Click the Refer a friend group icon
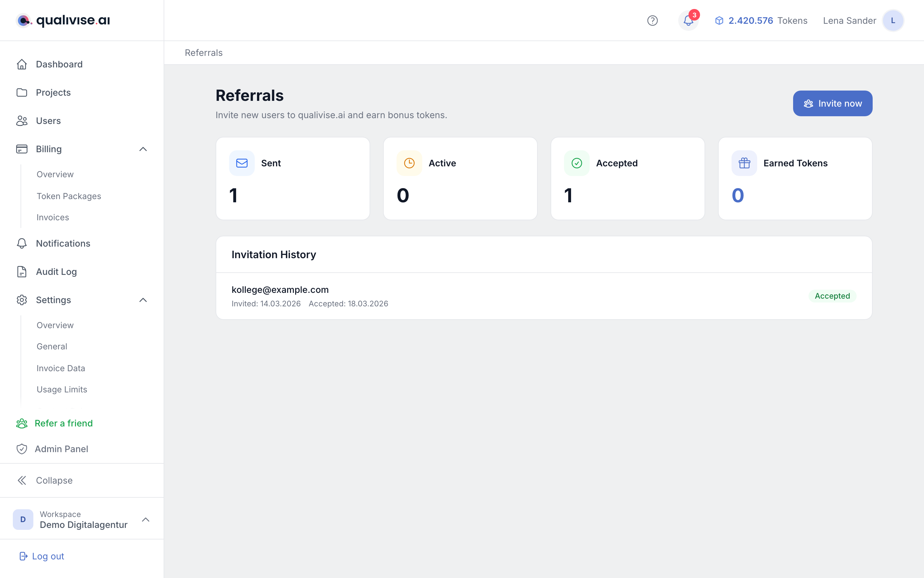 coord(22,423)
